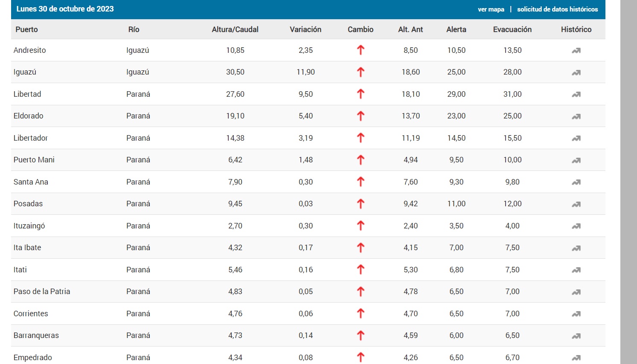Screen dimensions: 637x364
Task: Click alert value 14,50 for Libertador
Action: pos(456,138)
